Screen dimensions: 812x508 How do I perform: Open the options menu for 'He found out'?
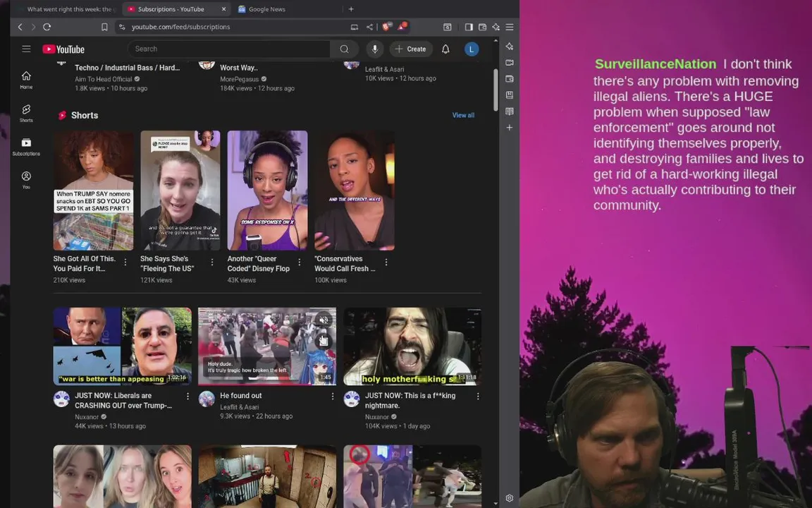click(x=333, y=396)
